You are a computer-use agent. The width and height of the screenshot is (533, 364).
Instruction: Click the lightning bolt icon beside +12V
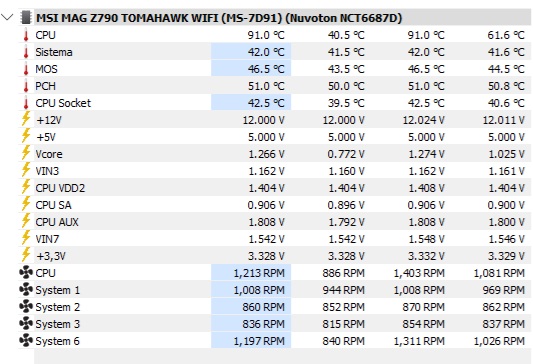click(26, 119)
